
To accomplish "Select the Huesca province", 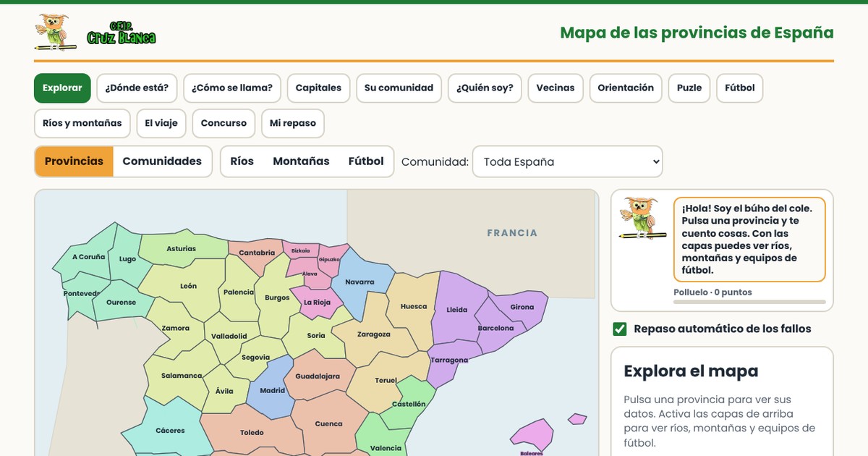I will (414, 307).
